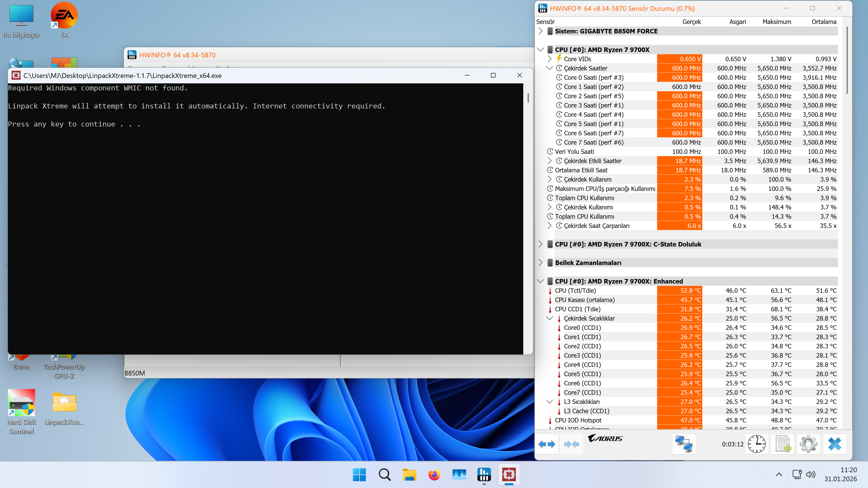Screen dimensions: 868x488
Task: Click the blue X icon in the HWiNFO sensor toolbar
Action: (x=834, y=444)
